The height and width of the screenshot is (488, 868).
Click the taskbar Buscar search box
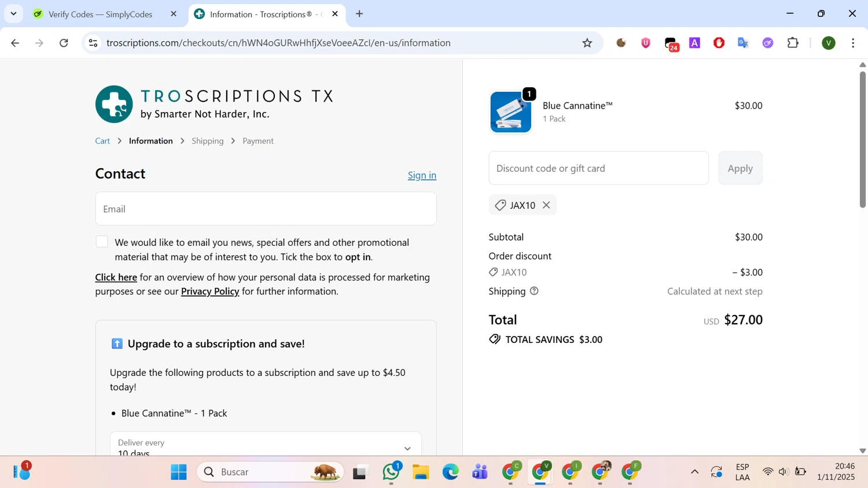(270, 472)
